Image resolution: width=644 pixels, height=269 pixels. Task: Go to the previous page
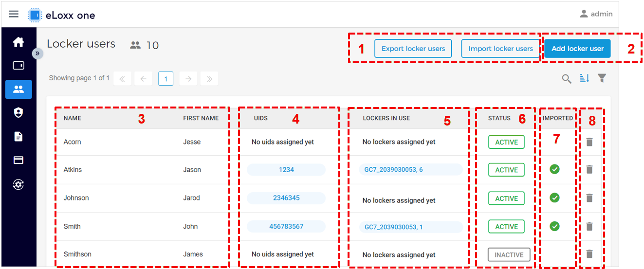pos(143,79)
